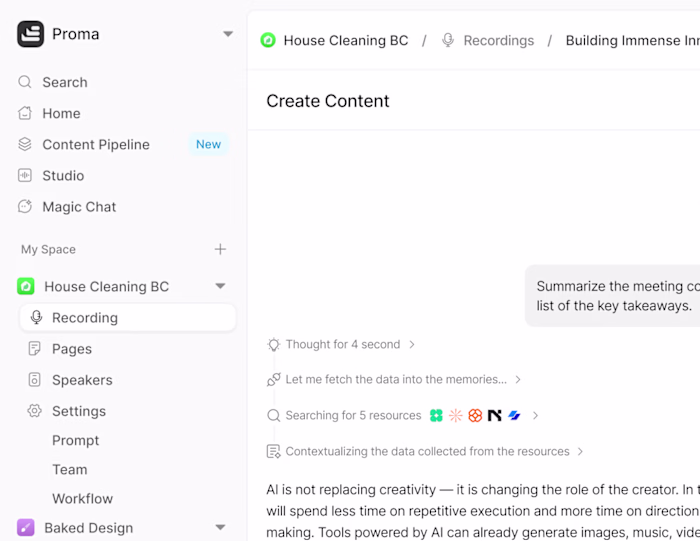Click the Home house icon
The image size is (700, 541).
point(25,113)
